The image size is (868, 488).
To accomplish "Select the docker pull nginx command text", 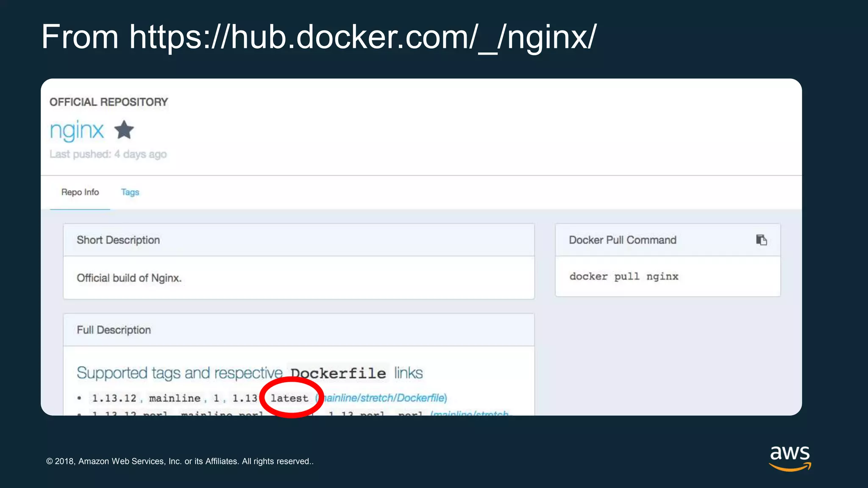I will (624, 277).
